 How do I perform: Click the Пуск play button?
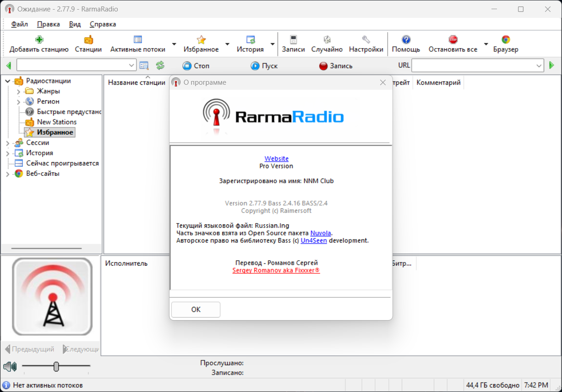[264, 65]
